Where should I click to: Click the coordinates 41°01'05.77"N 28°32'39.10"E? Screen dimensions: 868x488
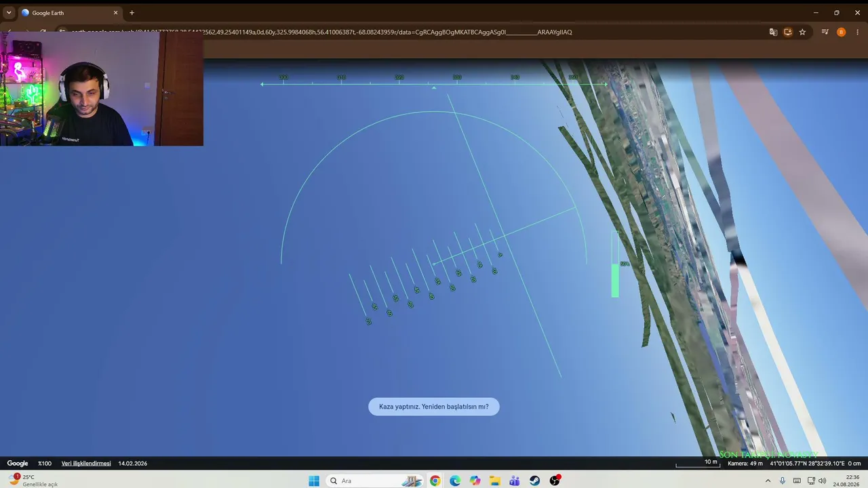[x=807, y=464]
